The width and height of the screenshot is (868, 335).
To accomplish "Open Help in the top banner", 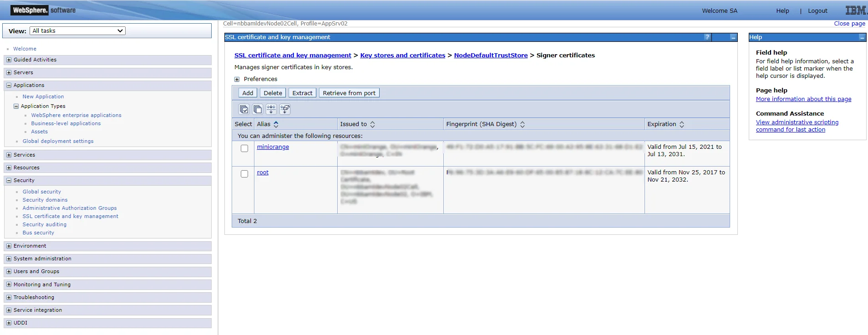I will (782, 11).
